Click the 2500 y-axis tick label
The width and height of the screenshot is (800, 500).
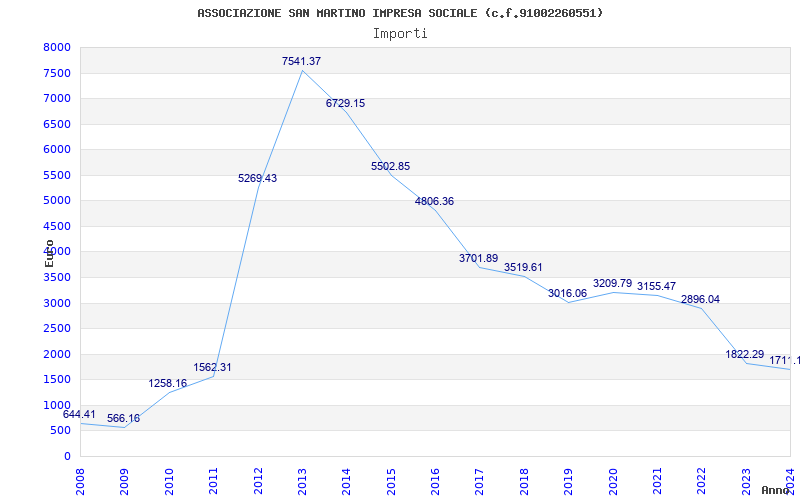(x=57, y=329)
